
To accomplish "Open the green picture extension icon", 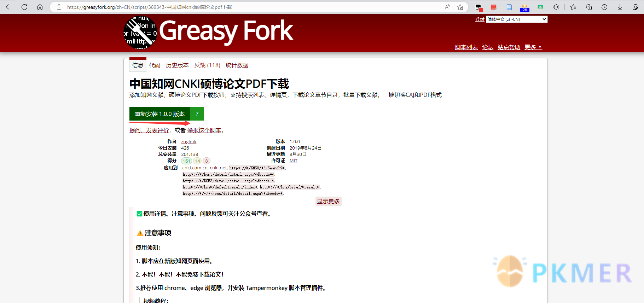I will (540, 7).
